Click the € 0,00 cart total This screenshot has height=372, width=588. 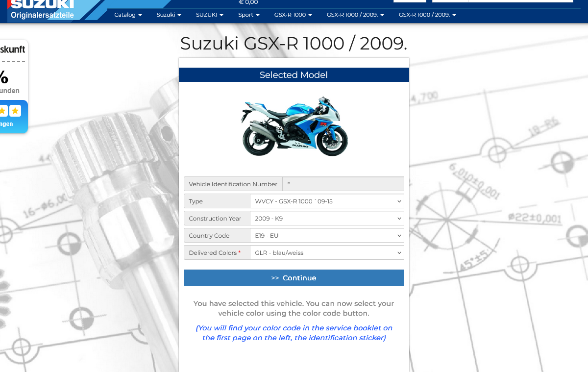[248, 2]
